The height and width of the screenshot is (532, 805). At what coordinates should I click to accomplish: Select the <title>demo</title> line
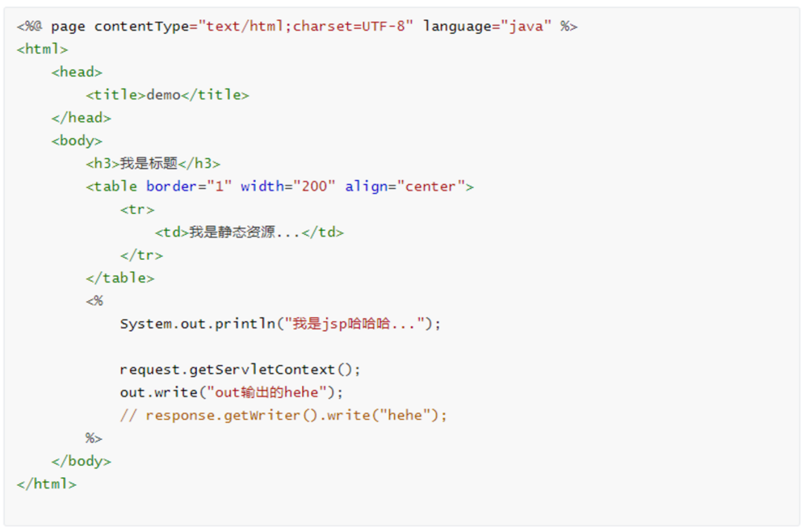point(167,95)
